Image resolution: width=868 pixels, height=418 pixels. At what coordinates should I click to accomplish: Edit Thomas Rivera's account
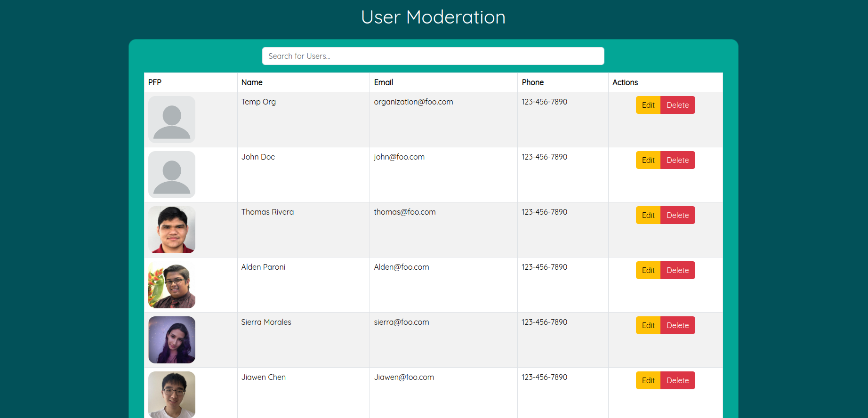coord(648,215)
